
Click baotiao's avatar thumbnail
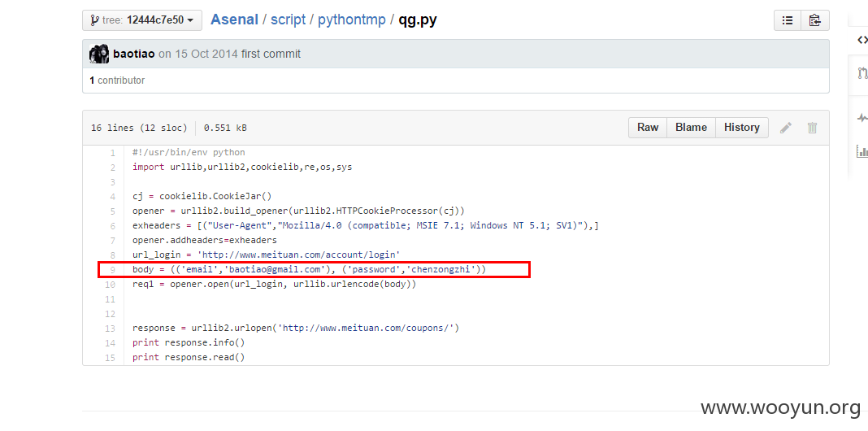[98, 54]
